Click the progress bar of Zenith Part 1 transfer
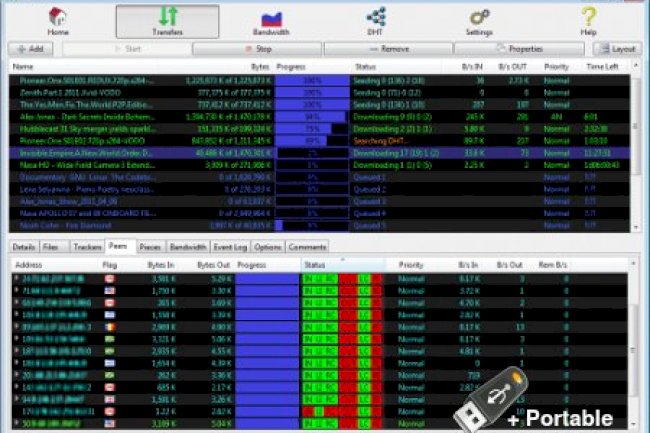This screenshot has width=650, height=433. (x=312, y=93)
